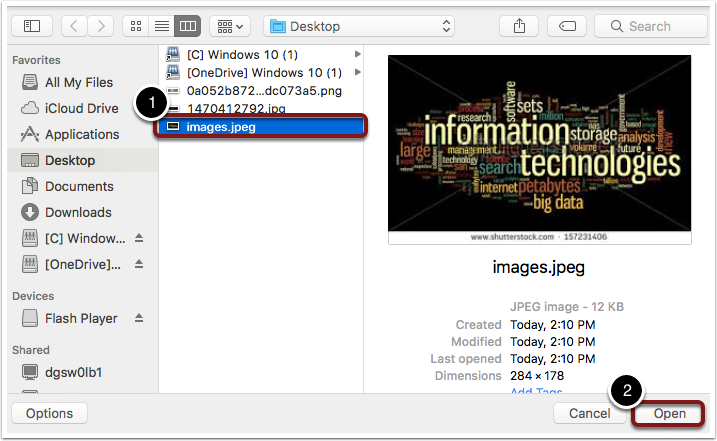Switch to icon grid view
Image resolution: width=717 pixels, height=441 pixels.
(136, 26)
